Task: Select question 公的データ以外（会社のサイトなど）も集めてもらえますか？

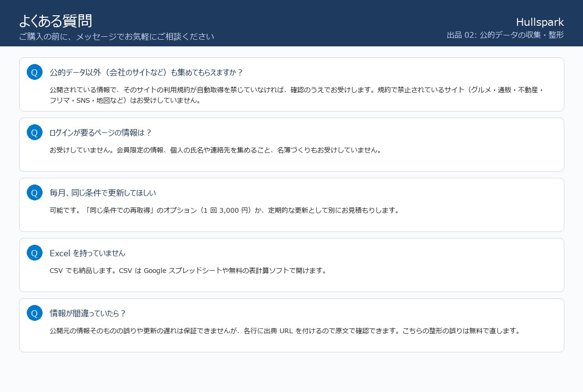Action: click(x=147, y=72)
